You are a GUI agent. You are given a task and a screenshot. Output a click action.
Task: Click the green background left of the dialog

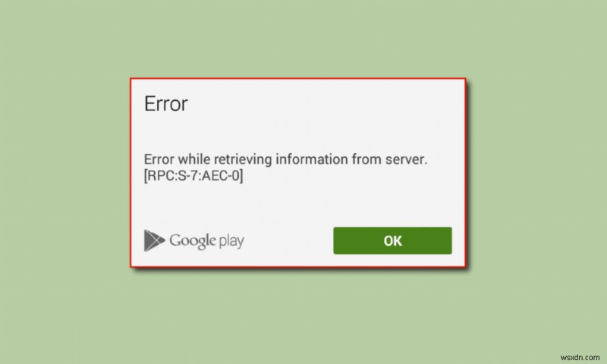pyautogui.click(x=64, y=172)
